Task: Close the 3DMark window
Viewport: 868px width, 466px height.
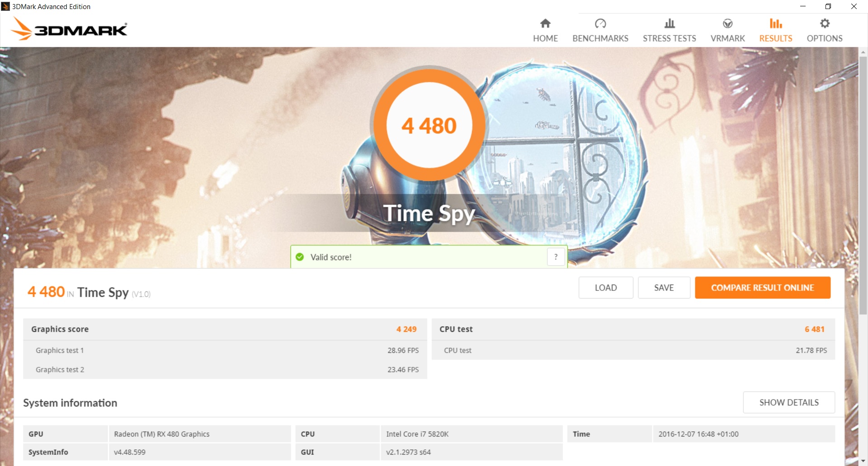Action: coord(854,6)
